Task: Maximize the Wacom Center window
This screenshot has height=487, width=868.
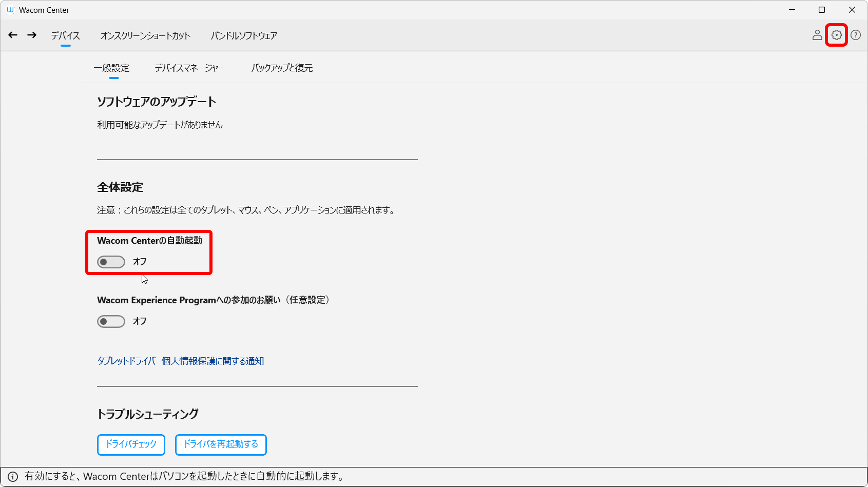Action: pos(822,10)
